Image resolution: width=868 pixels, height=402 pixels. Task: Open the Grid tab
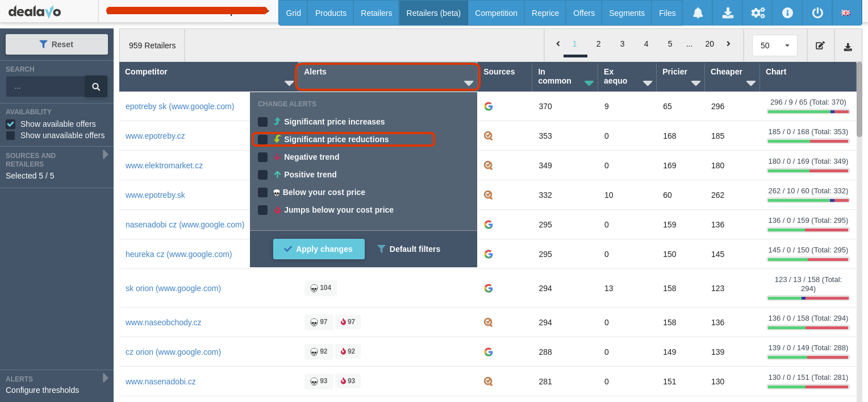coord(294,13)
